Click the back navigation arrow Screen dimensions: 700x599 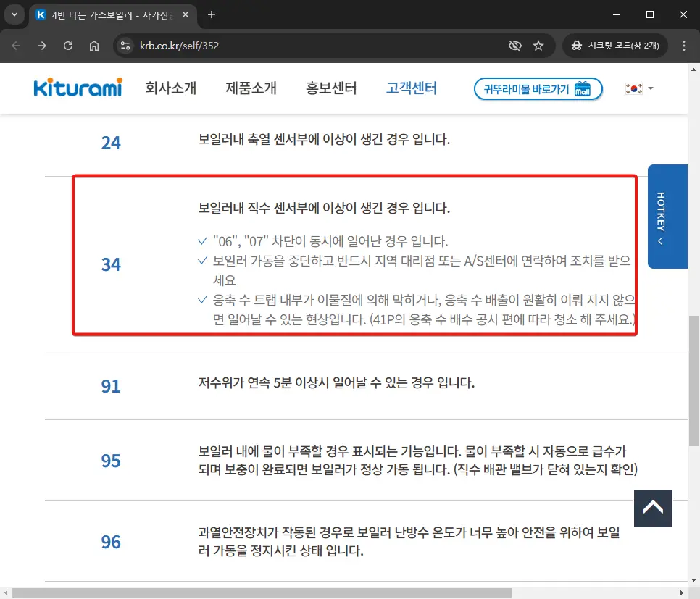pyautogui.click(x=15, y=45)
